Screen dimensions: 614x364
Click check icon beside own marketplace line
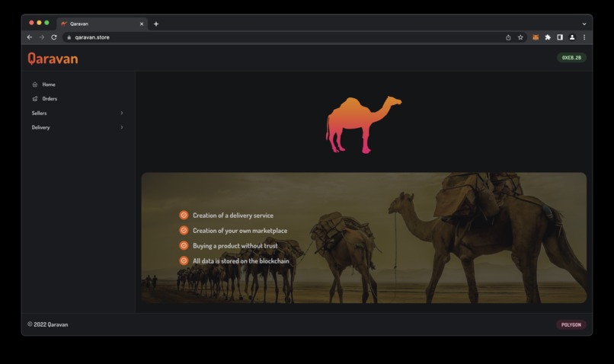click(x=184, y=231)
